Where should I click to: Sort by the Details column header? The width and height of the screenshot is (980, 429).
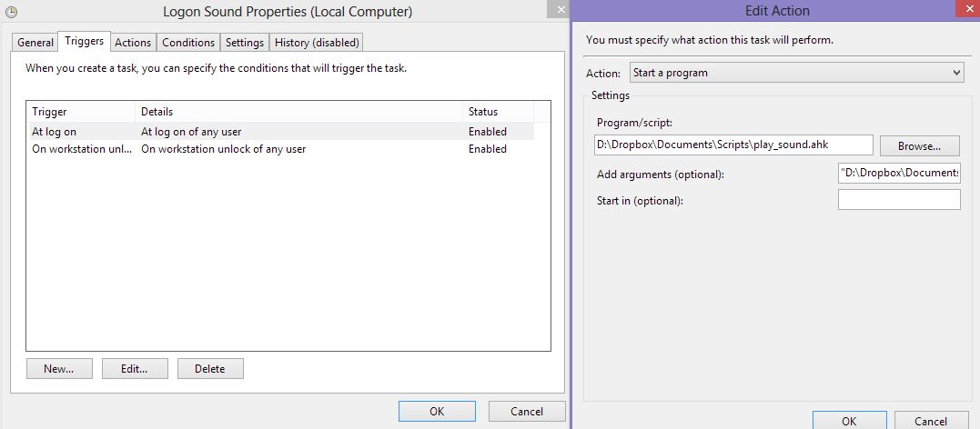299,112
